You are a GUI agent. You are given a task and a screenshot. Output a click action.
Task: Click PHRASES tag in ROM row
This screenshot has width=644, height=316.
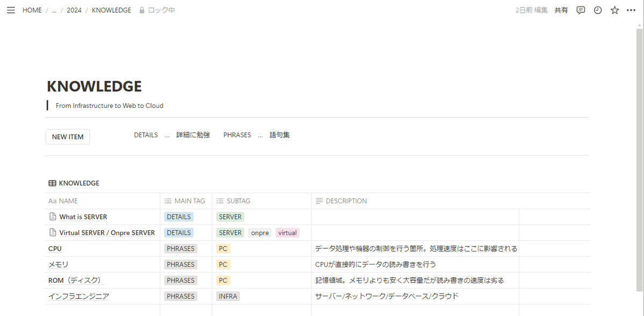180,280
